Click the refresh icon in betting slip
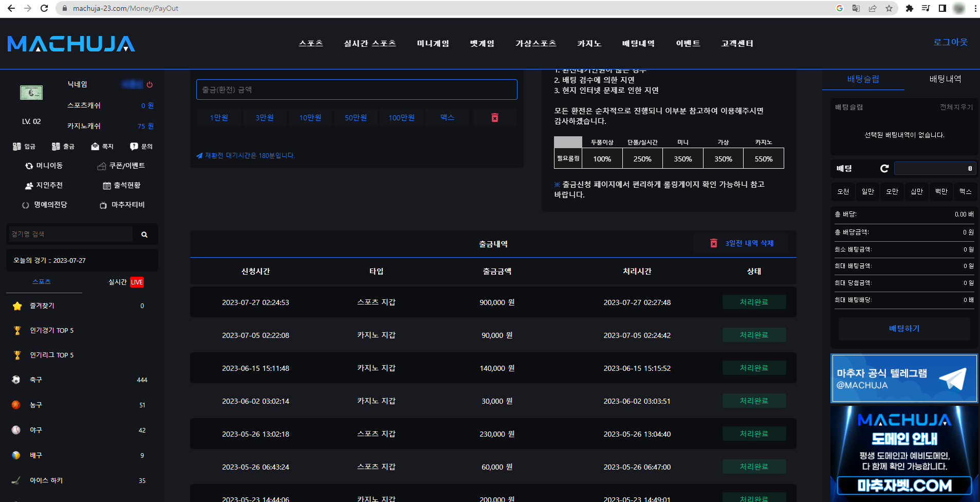The width and height of the screenshot is (980, 502). (x=884, y=168)
